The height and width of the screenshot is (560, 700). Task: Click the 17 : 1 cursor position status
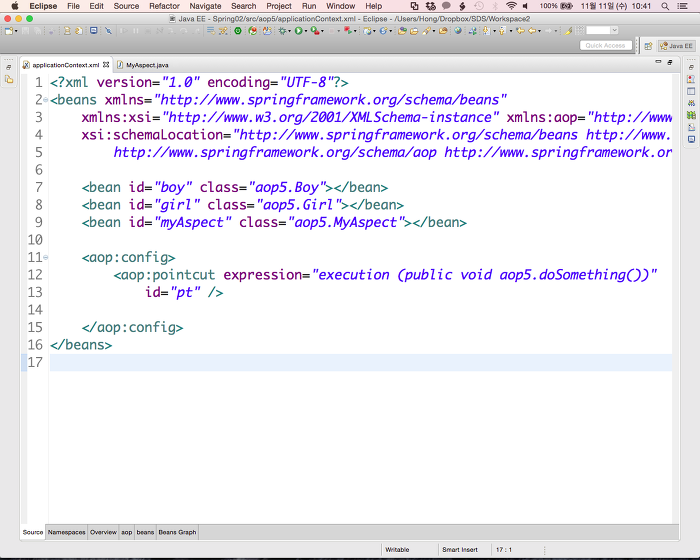[504, 550]
